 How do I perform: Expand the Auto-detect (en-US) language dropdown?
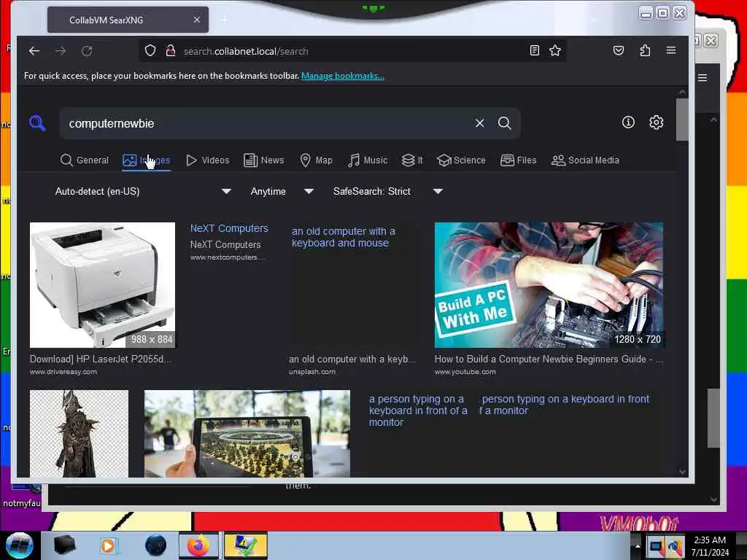[143, 192]
